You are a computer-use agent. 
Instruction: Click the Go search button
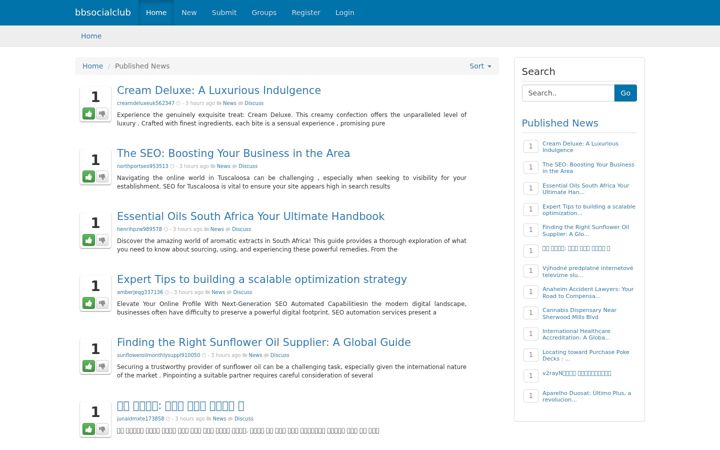[625, 93]
